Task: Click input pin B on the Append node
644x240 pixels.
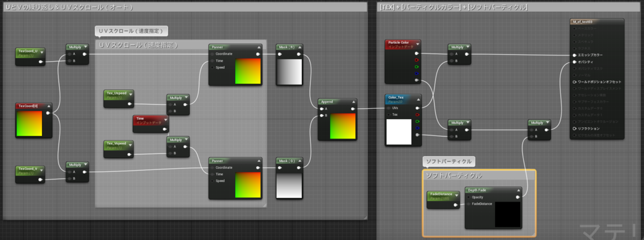Action: [x=321, y=116]
